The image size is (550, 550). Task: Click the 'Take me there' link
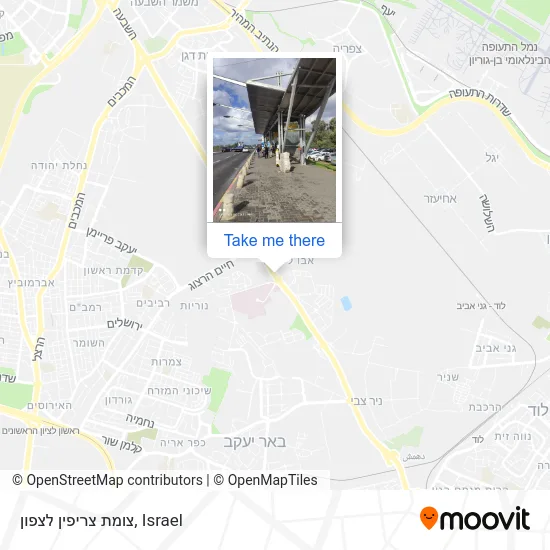click(x=274, y=241)
